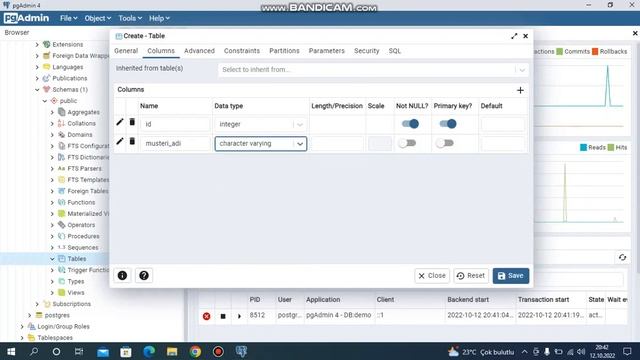Screen dimensions: 640x360
Task: Open Windows Start menu
Action: point(11,351)
